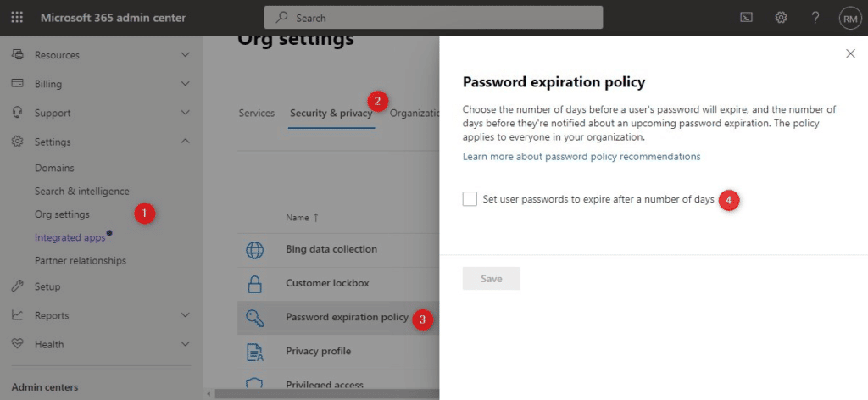Click the Support headset icon
The width and height of the screenshot is (868, 400).
(18, 113)
